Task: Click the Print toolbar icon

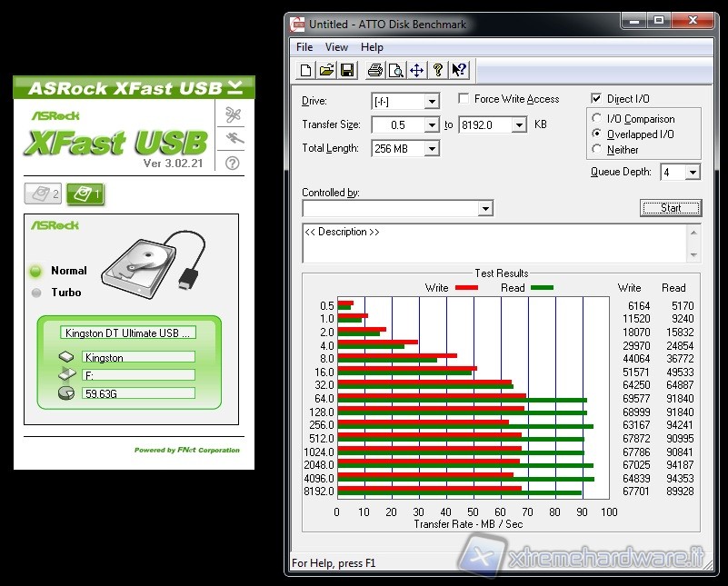Action: tap(374, 70)
